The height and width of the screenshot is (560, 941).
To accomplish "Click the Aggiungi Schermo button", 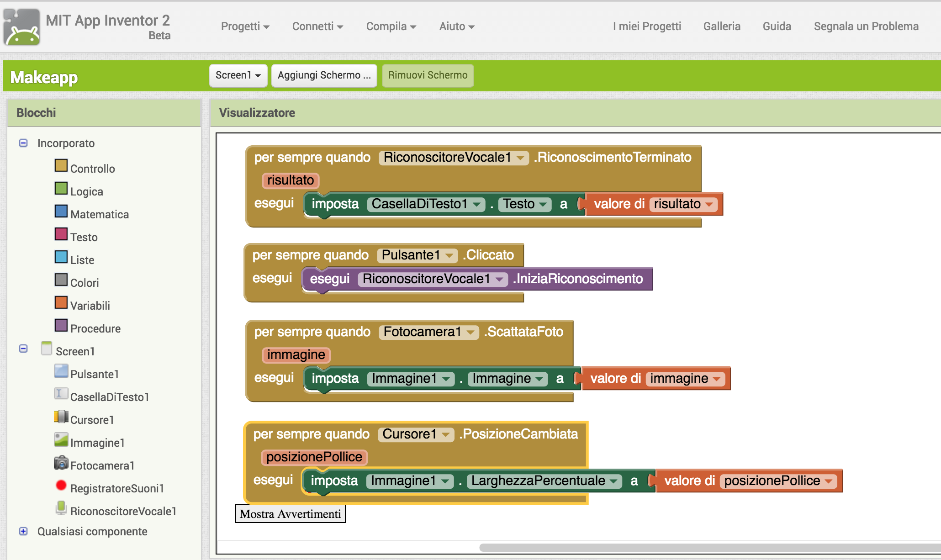I will point(324,75).
